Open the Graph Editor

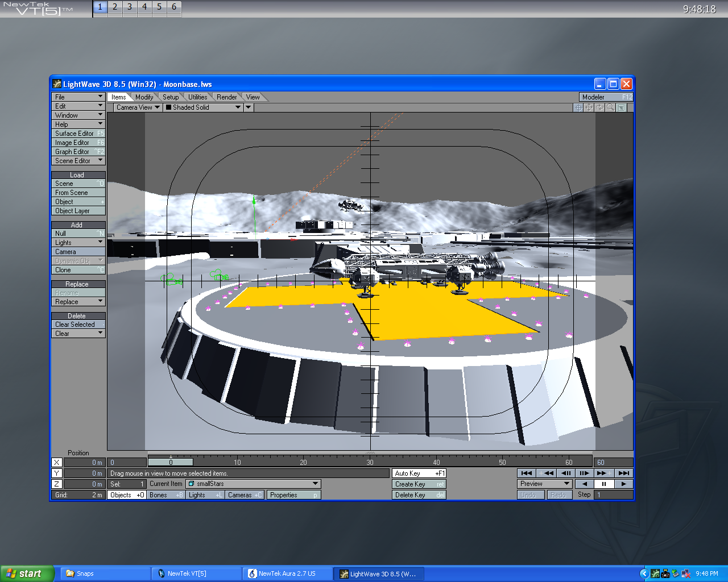coord(78,152)
